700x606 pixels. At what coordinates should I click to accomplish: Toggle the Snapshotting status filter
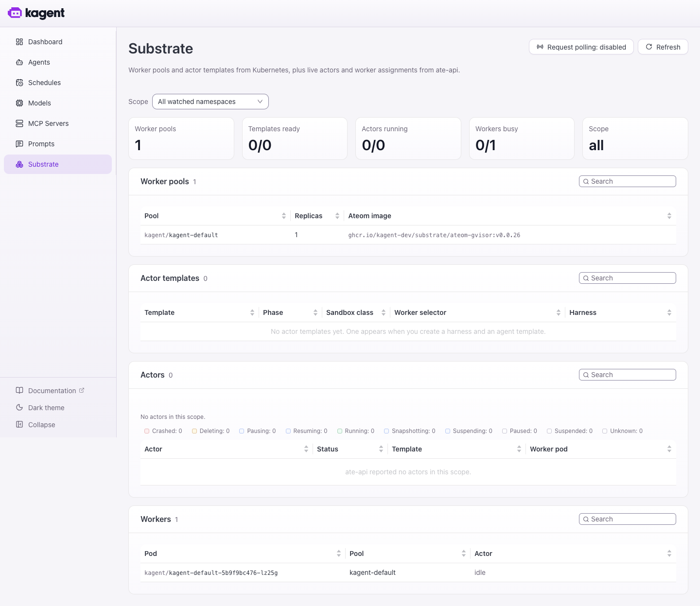pos(410,431)
